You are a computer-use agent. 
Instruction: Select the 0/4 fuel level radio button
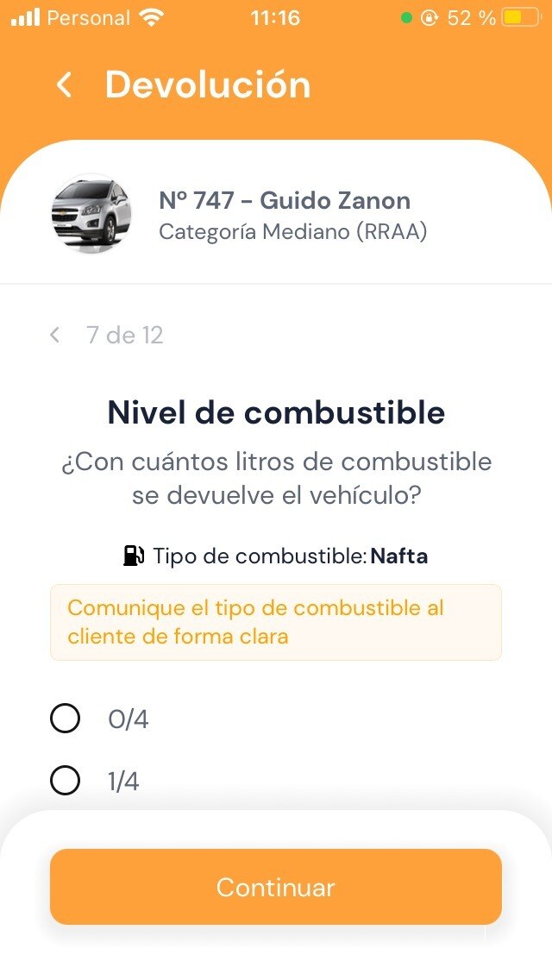[66, 718]
